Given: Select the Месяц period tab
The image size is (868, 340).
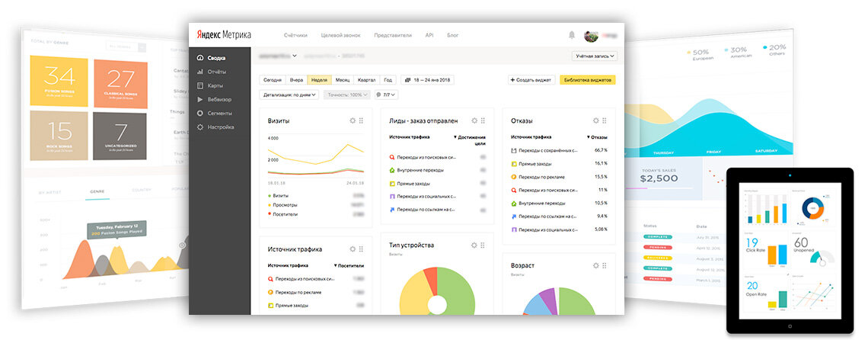Looking at the screenshot, I should click(343, 80).
